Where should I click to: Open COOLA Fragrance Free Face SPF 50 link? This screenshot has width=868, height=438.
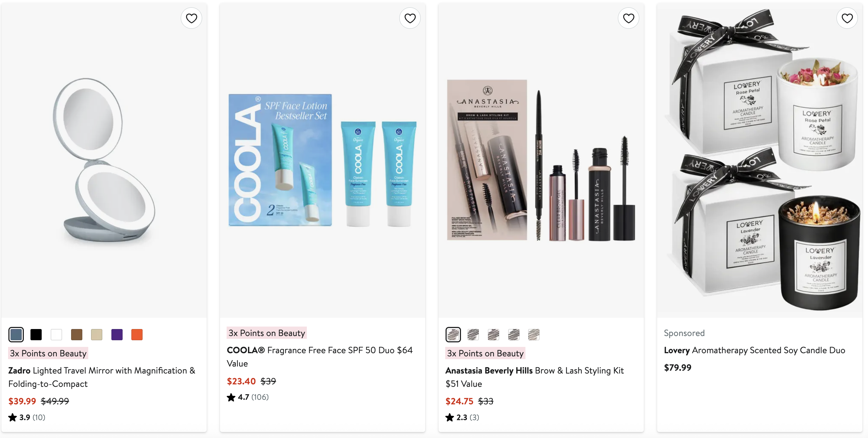pyautogui.click(x=320, y=357)
